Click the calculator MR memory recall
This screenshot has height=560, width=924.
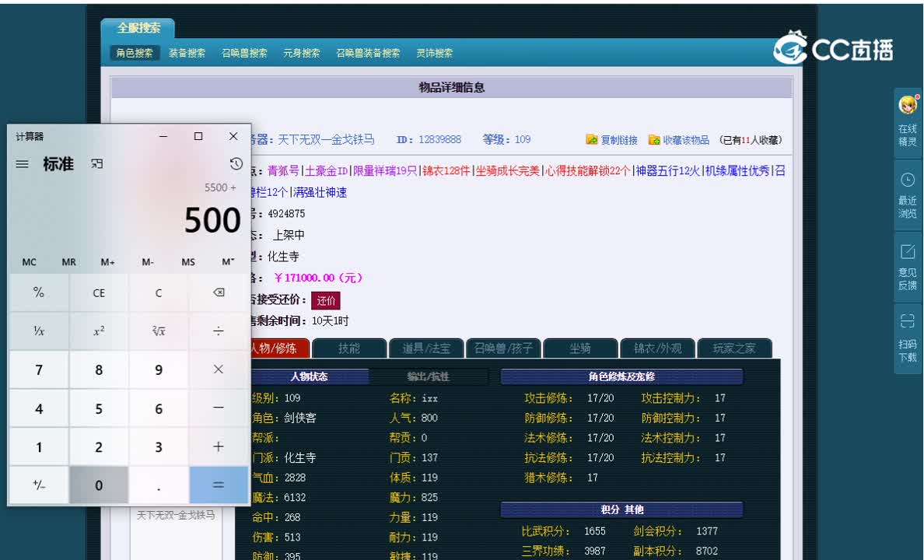pyautogui.click(x=69, y=262)
